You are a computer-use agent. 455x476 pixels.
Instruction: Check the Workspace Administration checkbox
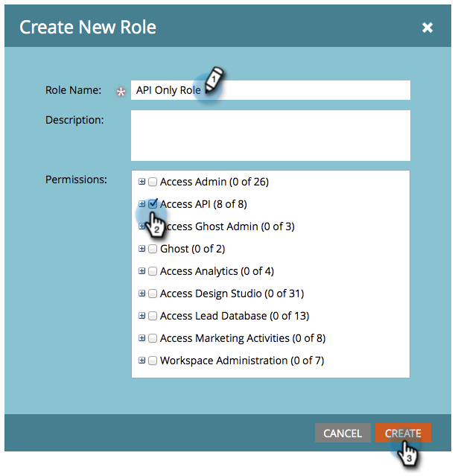153,361
